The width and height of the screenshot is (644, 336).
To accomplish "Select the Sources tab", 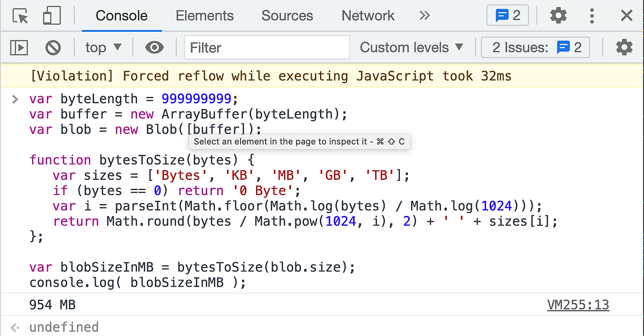I will (x=287, y=16).
